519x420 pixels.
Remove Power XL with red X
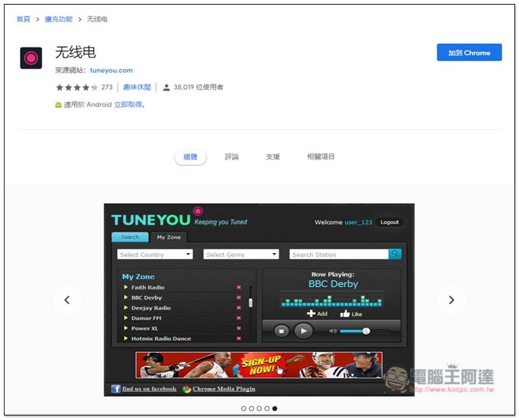239,328
